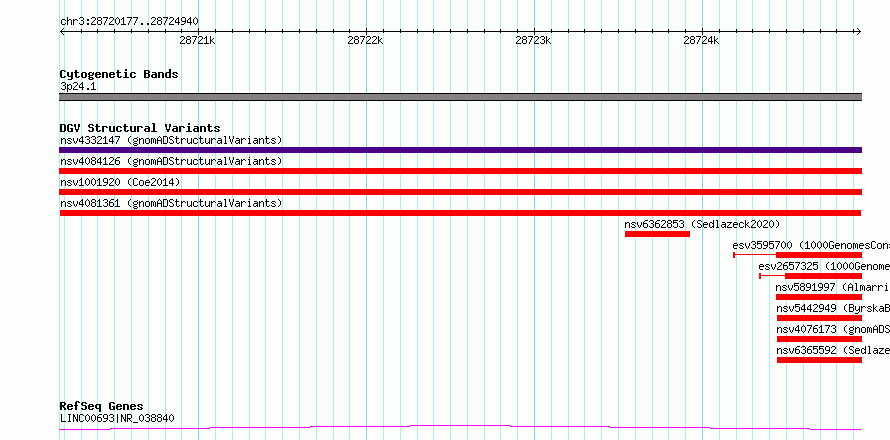Click the nsv1001920 (Coe2014) label
The image size is (890, 440).
120,182
